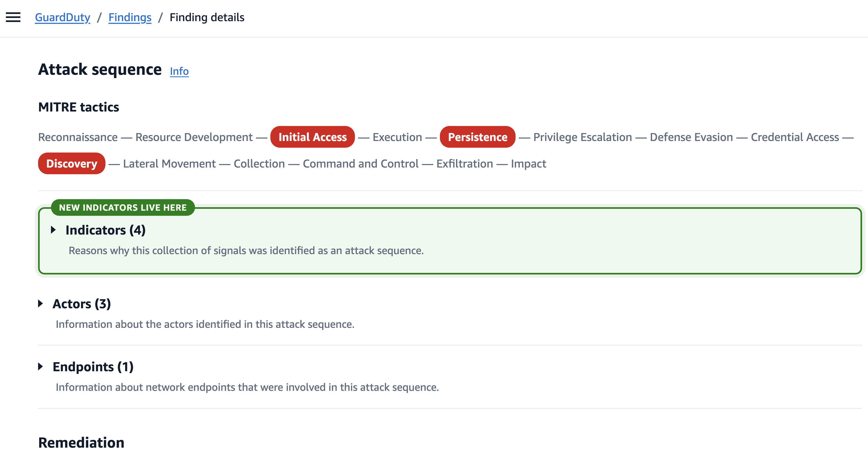Click the Resource Development tactic label

pyautogui.click(x=194, y=137)
